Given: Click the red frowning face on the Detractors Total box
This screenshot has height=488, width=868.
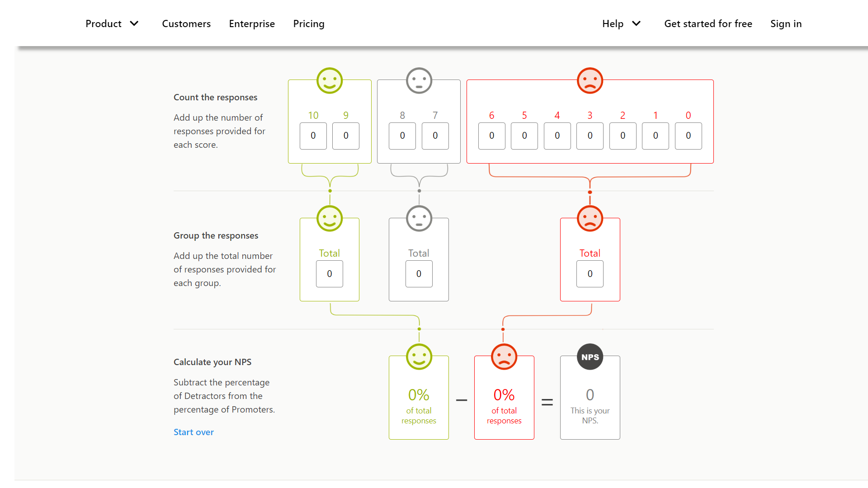Looking at the screenshot, I should pyautogui.click(x=590, y=219).
